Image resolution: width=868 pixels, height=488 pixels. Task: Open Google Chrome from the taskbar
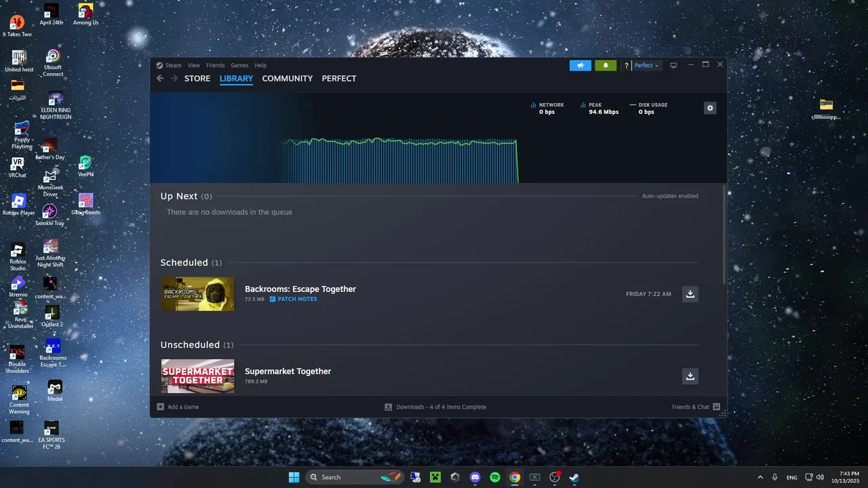click(515, 477)
